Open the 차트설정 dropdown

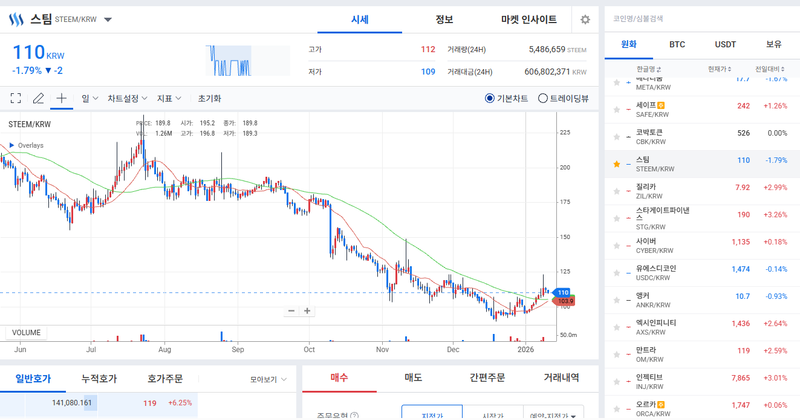(127, 98)
